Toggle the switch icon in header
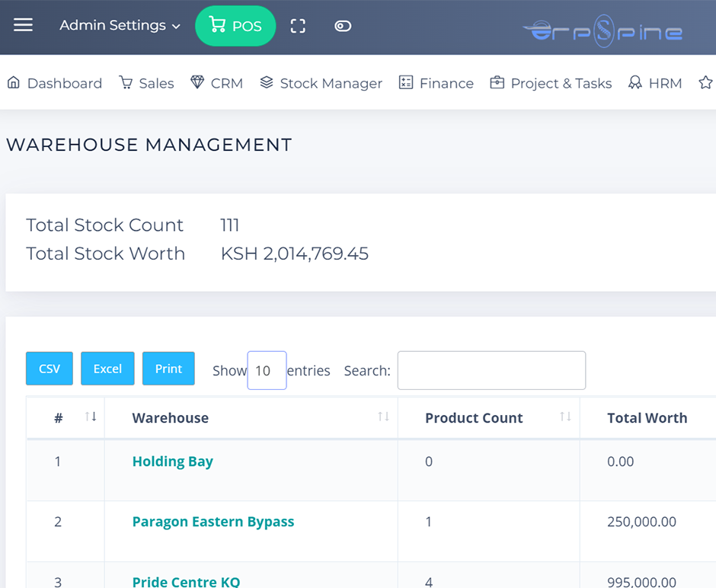716x588 pixels. [343, 26]
